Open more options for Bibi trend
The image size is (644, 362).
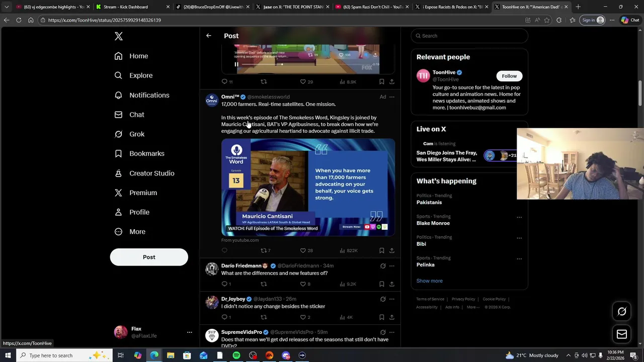click(x=519, y=238)
